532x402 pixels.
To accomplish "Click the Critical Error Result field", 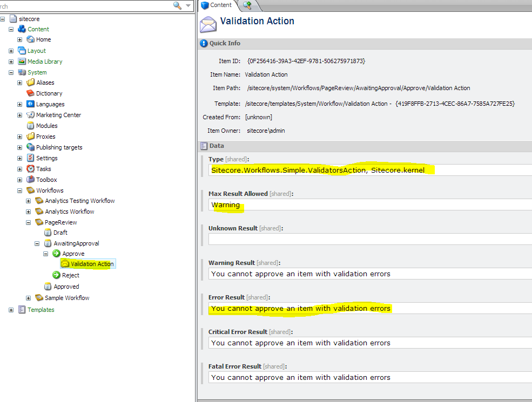I will pos(370,343).
